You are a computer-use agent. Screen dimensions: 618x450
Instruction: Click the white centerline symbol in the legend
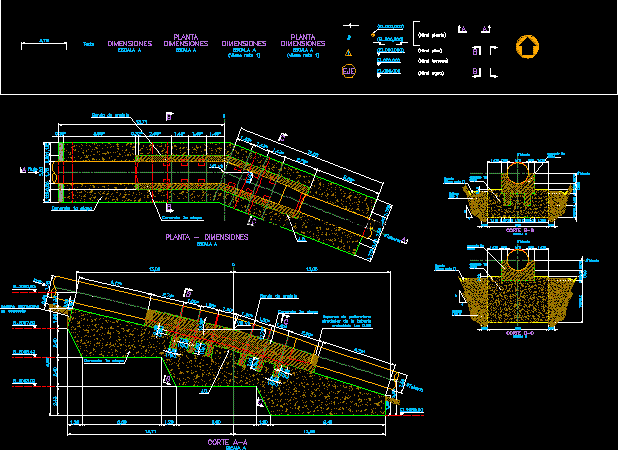click(x=350, y=26)
